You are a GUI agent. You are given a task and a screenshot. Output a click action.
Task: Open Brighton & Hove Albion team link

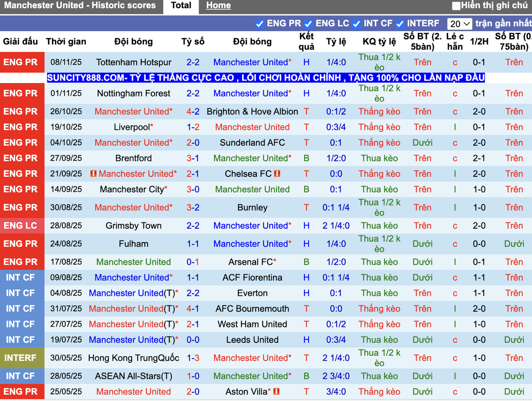(252, 112)
